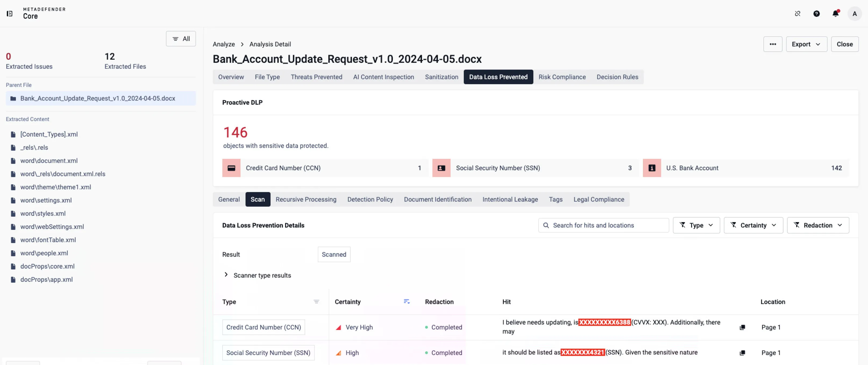Switch to the Risk Compliance tab
Image resolution: width=868 pixels, height=365 pixels.
point(562,77)
